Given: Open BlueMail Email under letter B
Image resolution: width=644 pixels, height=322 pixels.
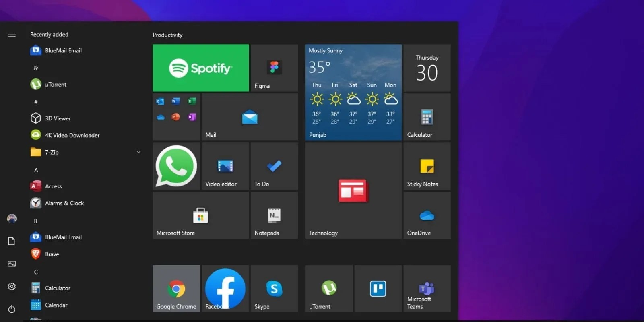Looking at the screenshot, I should coord(85,237).
